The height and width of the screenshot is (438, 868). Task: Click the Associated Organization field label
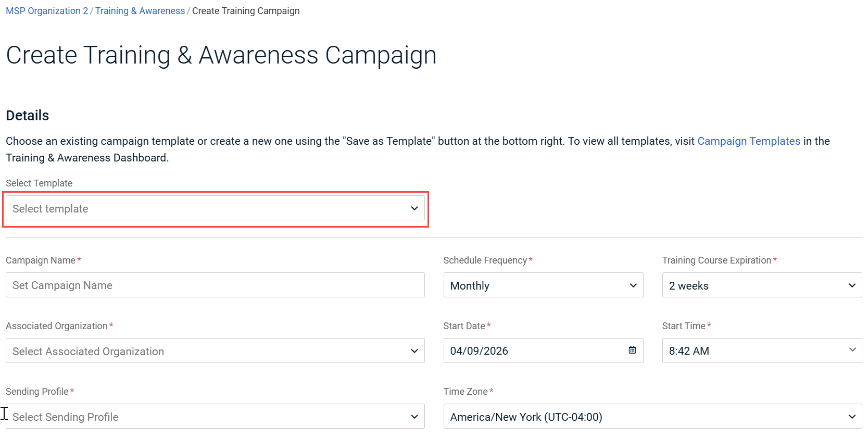[57, 326]
